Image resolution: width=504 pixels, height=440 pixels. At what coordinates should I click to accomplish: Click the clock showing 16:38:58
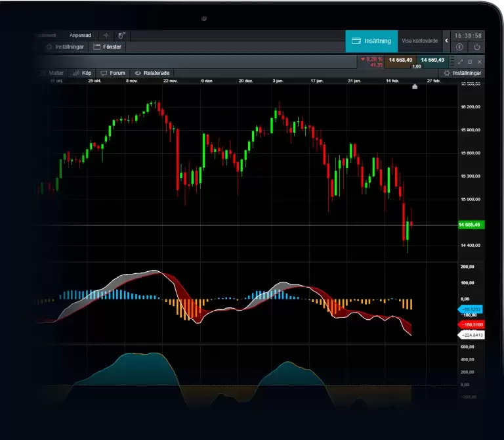(x=468, y=35)
